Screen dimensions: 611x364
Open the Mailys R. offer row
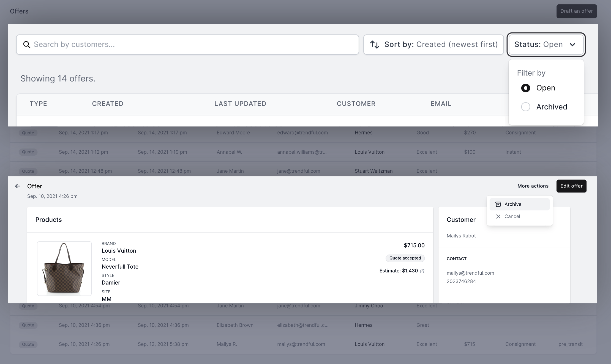click(x=227, y=344)
